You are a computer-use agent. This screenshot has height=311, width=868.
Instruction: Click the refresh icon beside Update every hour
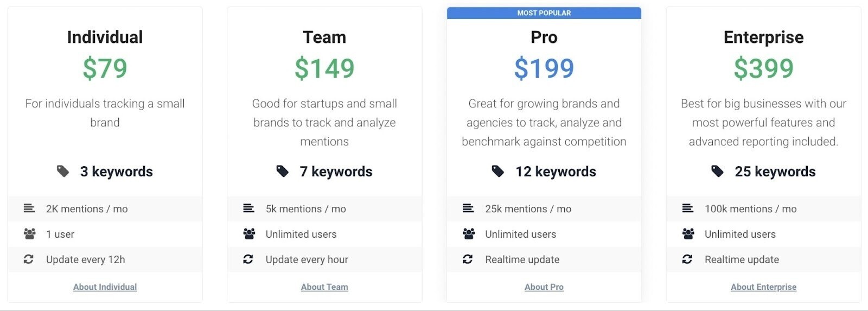click(x=248, y=259)
